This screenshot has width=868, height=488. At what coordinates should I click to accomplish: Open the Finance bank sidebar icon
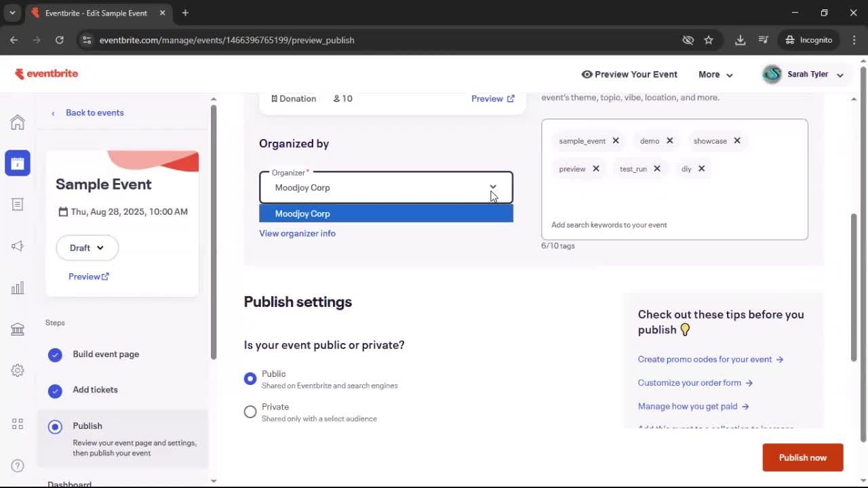point(18,329)
